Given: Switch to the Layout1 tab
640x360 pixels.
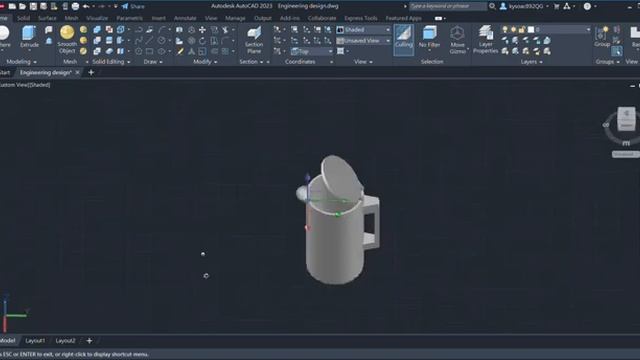Looking at the screenshot, I should 35,340.
